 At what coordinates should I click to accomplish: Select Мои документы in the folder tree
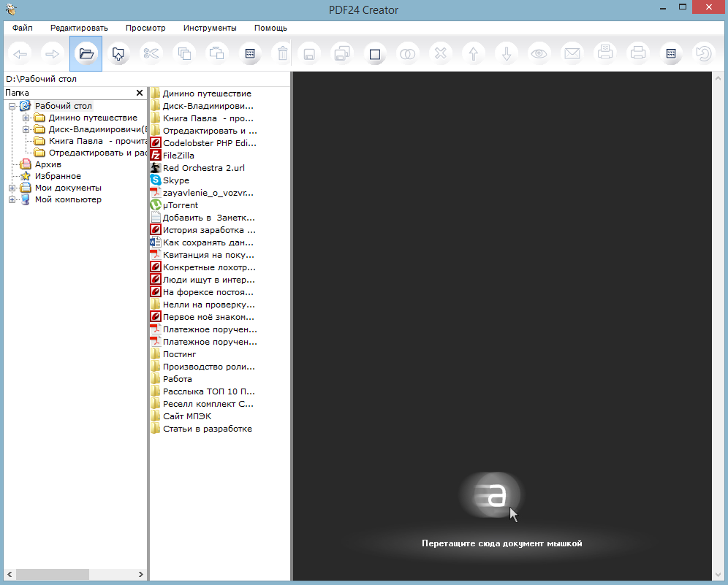coord(68,188)
